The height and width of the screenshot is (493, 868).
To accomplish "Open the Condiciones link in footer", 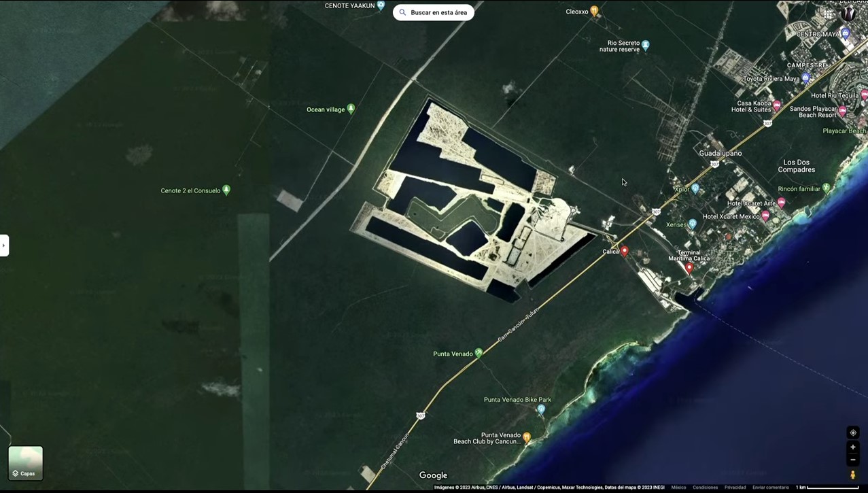I will point(705,488).
